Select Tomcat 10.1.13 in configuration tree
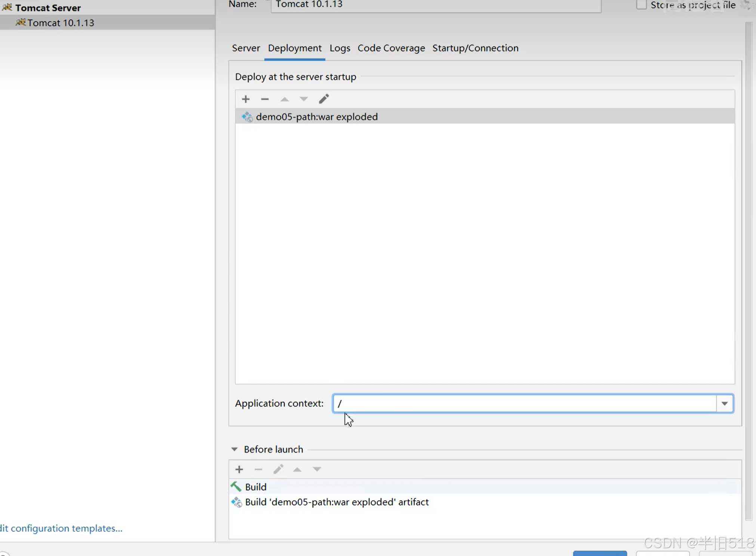756x556 pixels. pyautogui.click(x=108, y=22)
